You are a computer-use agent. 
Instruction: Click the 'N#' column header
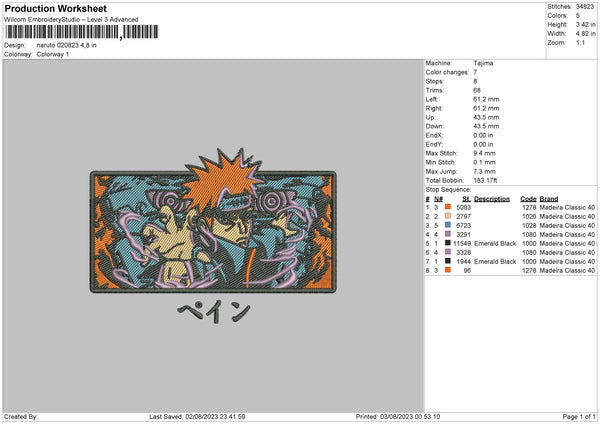click(x=438, y=199)
